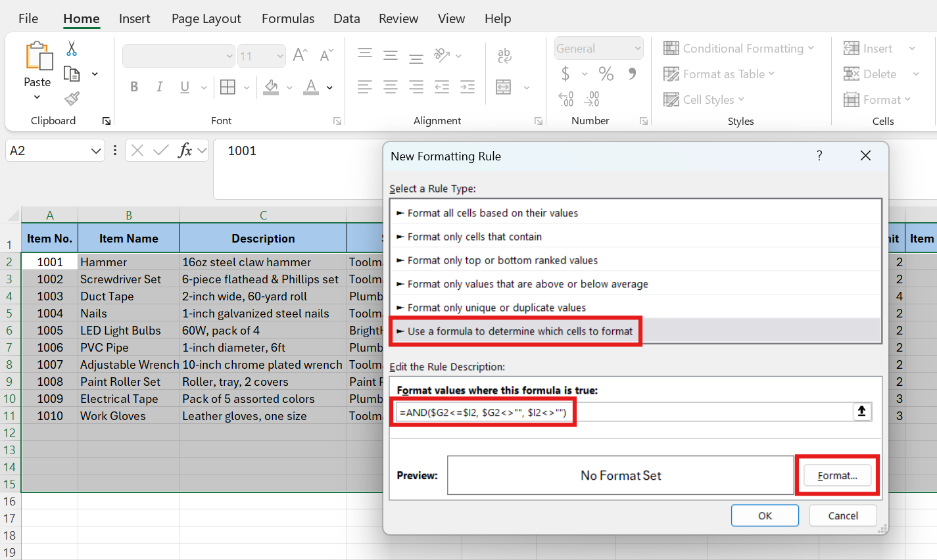
Task: Expand the Name Box dropdown arrow
Action: (96, 151)
